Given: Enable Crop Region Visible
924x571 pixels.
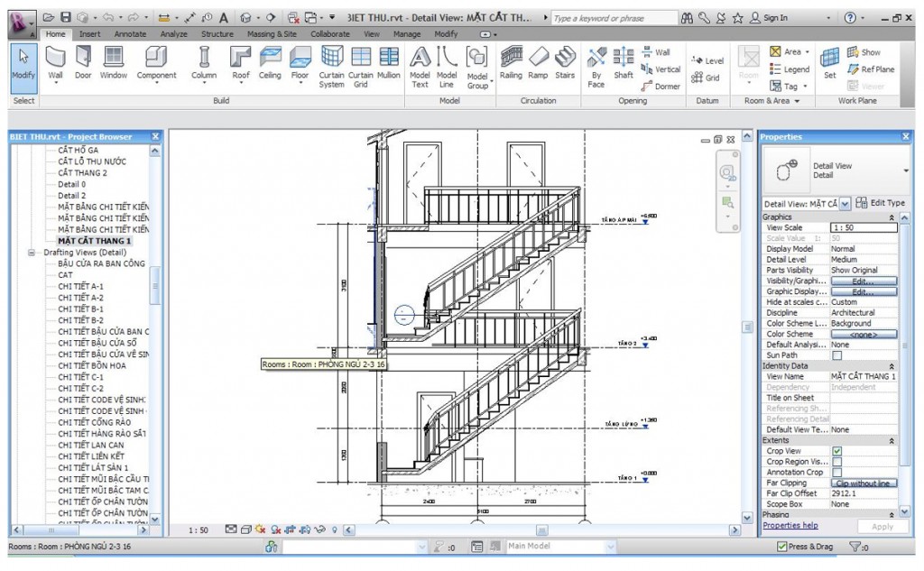Looking at the screenshot, I should tap(836, 461).
